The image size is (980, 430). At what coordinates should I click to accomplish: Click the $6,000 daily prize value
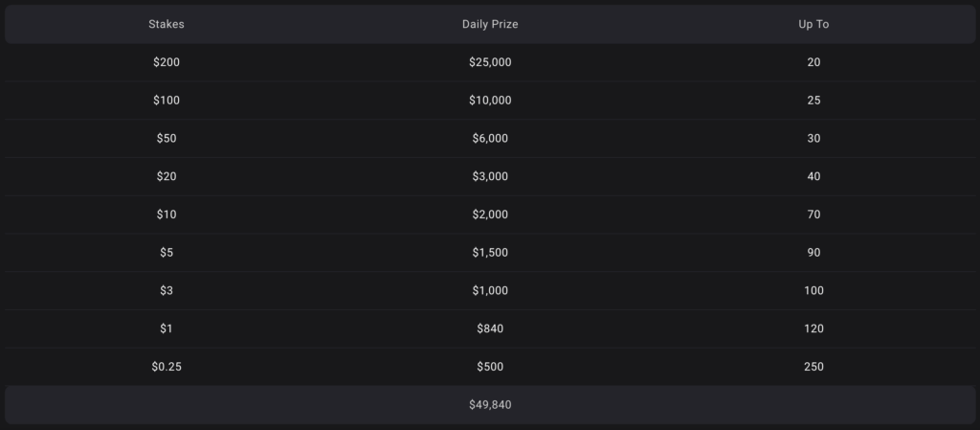(490, 139)
